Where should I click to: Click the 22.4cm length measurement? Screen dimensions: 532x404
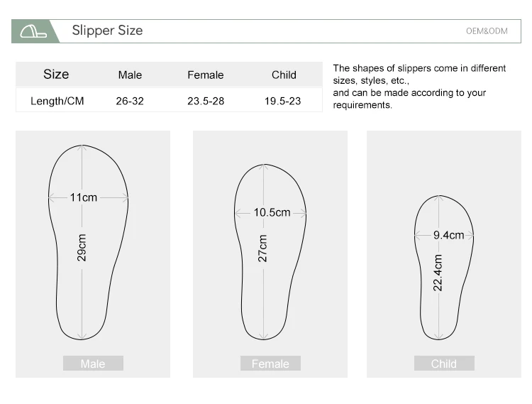(438, 273)
